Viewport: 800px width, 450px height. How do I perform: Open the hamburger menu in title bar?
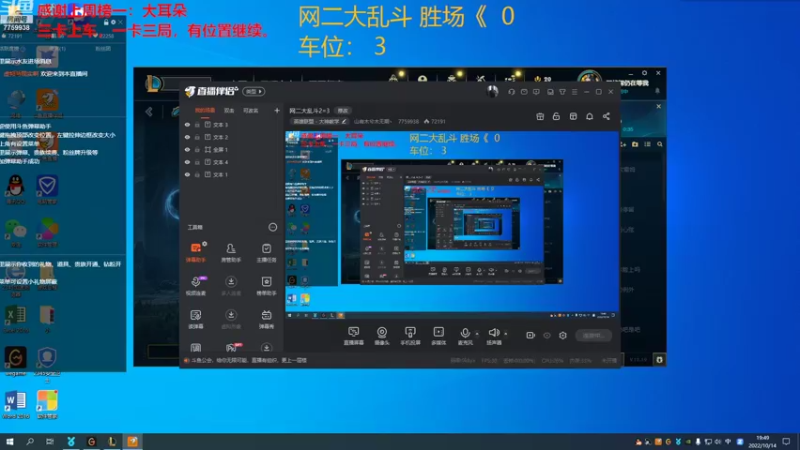(574, 92)
